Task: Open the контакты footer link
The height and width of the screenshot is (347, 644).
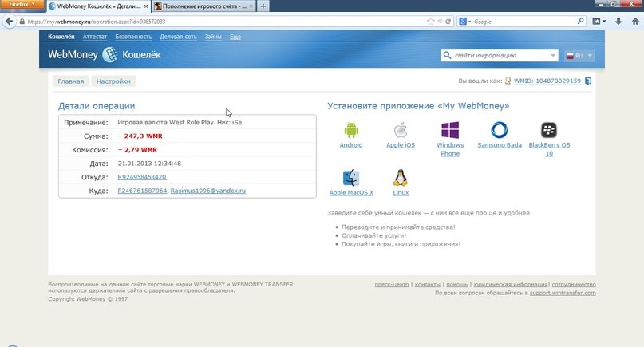Action: [427, 284]
